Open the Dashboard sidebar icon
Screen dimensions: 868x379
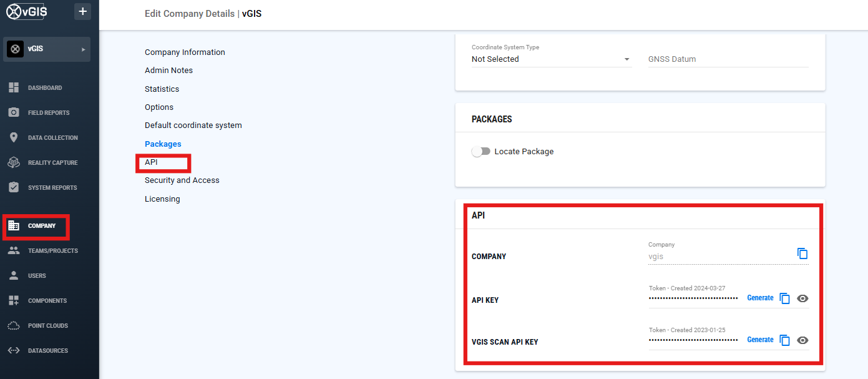coord(14,87)
